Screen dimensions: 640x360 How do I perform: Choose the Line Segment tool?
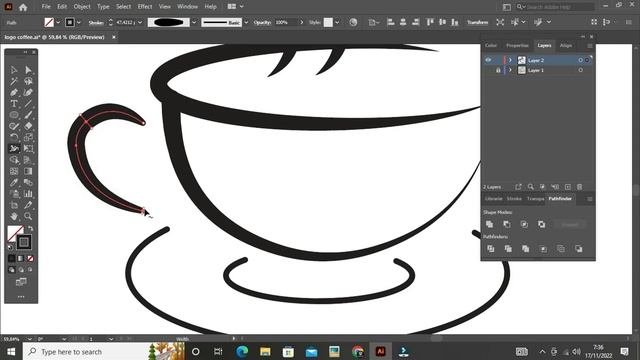point(28,104)
